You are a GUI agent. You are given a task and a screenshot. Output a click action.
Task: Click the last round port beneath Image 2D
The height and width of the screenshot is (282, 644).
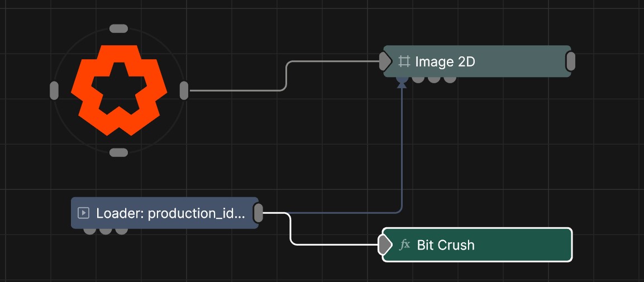click(450, 79)
